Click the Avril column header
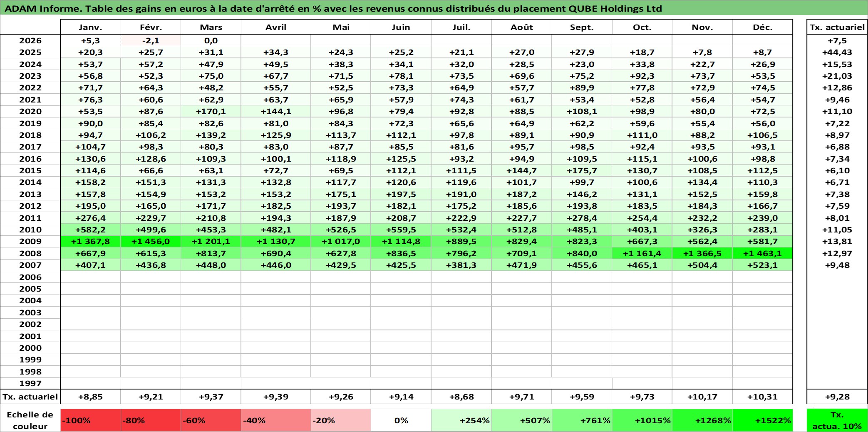Screen dimensions: 868x432 pos(276,27)
